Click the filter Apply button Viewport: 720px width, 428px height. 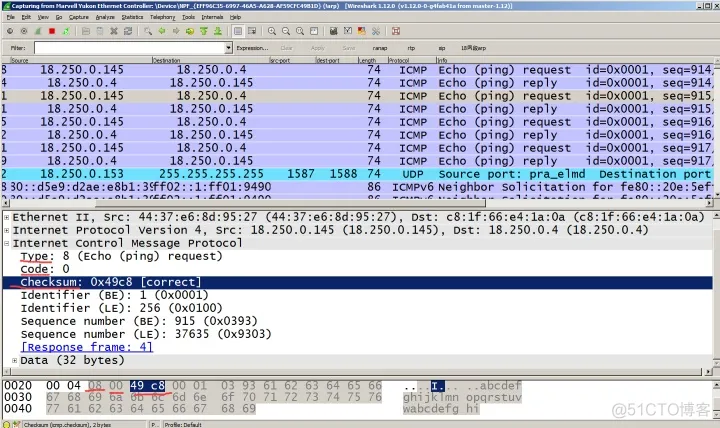click(x=318, y=48)
